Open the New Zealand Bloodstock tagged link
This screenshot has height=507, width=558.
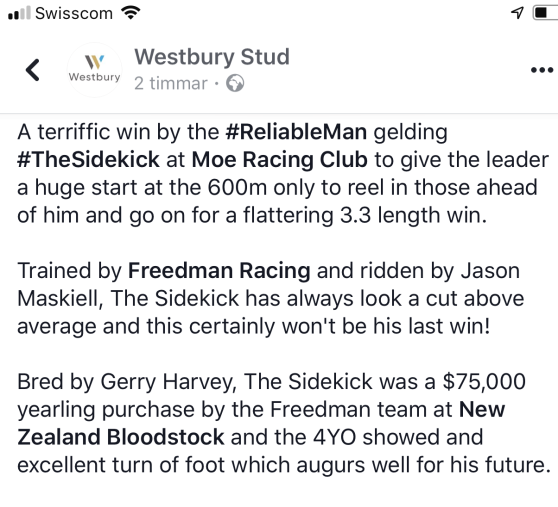pyautogui.click(x=261, y=423)
